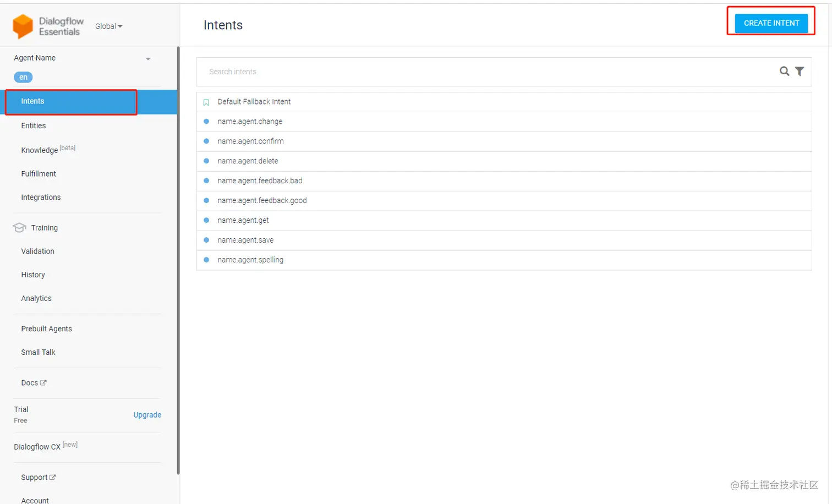Open Docs external link
The width and height of the screenshot is (832, 504).
point(34,382)
